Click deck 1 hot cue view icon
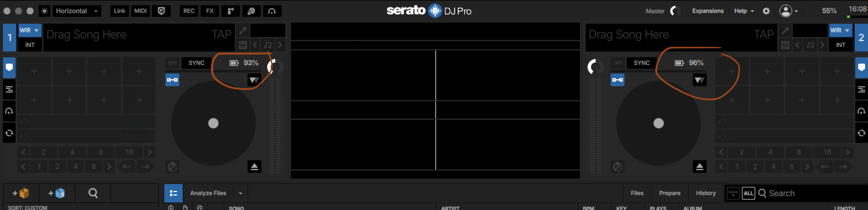This screenshot has width=868, height=210. click(9, 67)
